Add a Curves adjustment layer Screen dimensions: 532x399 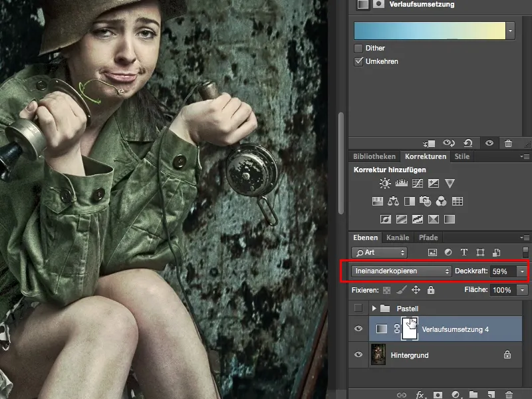click(416, 183)
